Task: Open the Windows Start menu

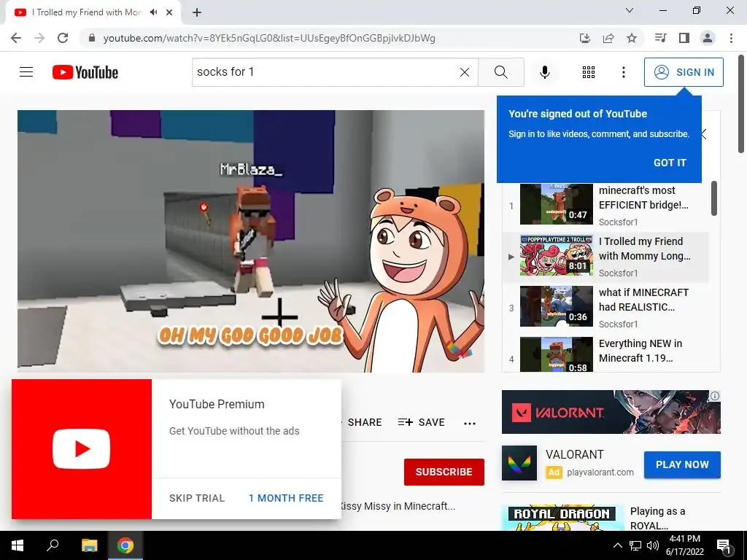Action: point(18,545)
